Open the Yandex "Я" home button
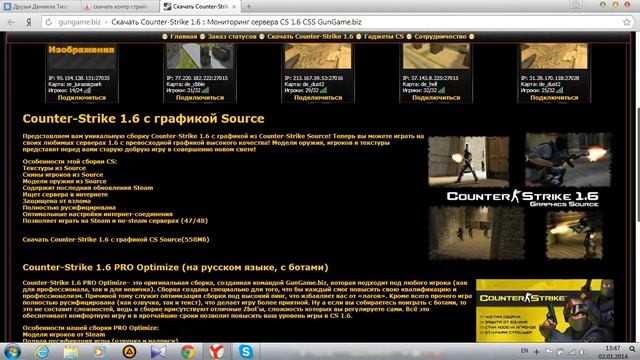The image size is (640, 360). [29, 22]
